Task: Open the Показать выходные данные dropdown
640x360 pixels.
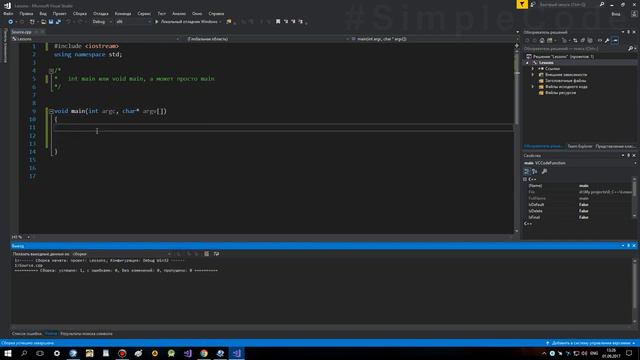Action: coord(121,254)
